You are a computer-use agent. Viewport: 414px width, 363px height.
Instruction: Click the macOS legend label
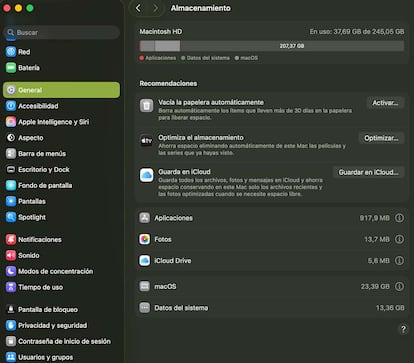(x=249, y=58)
